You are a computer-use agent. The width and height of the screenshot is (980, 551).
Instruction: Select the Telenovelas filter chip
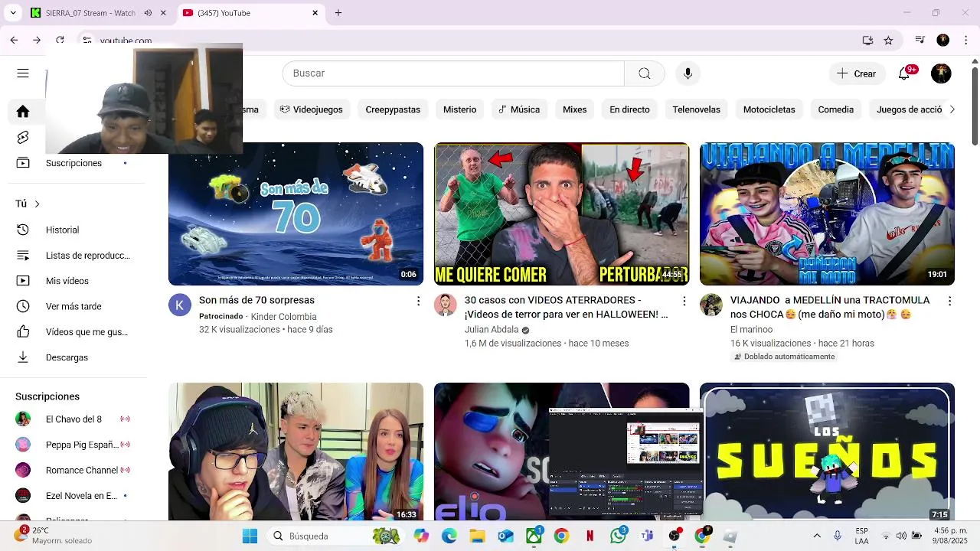[696, 109]
